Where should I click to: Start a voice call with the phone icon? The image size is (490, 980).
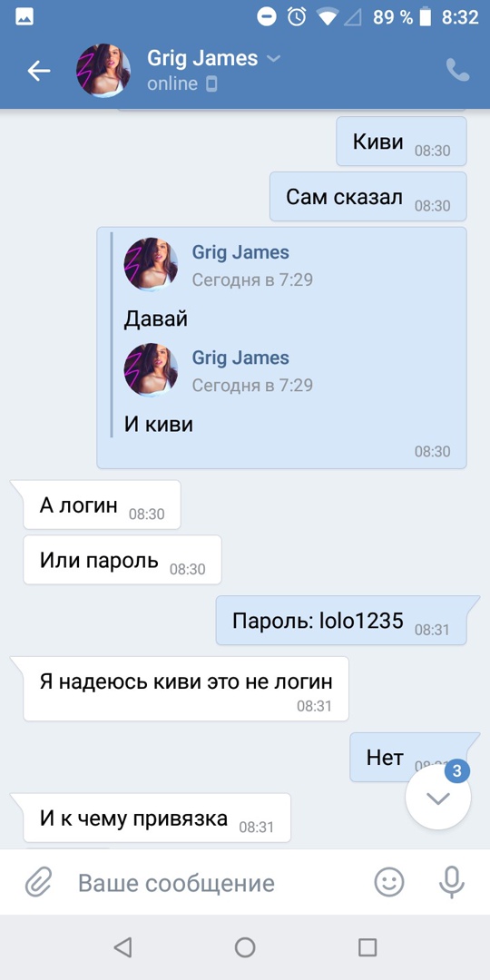[457, 70]
